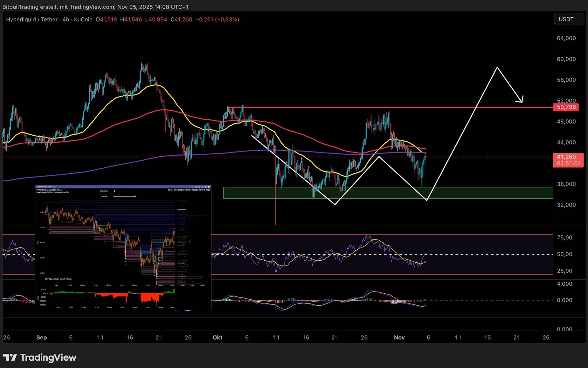Click the red 50,796 price label
Image resolution: width=588 pixels, height=368 pixels.
[x=566, y=107]
